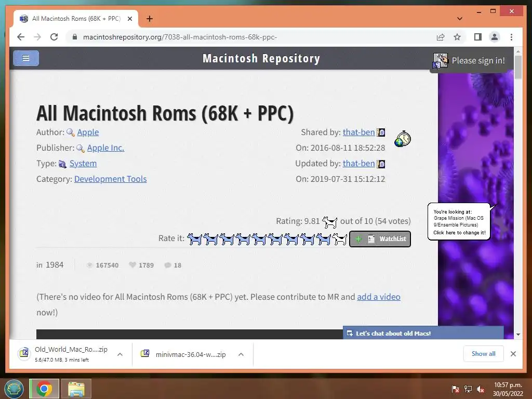The image size is (532, 399).
Task: Open that-ben link beside Shared by
Action: (358, 132)
